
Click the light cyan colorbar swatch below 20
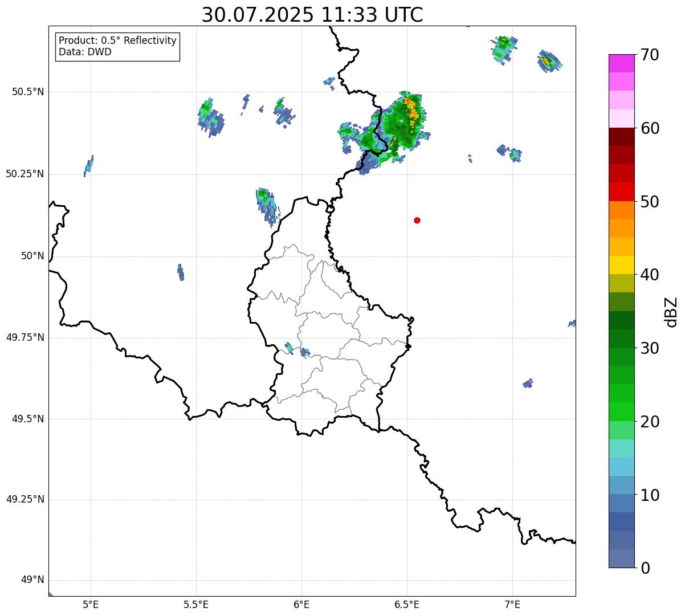[x=621, y=448]
